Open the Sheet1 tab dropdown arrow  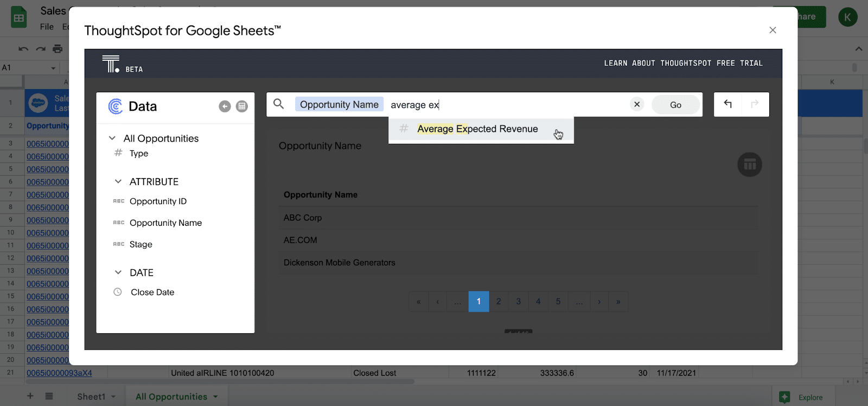[x=113, y=397]
